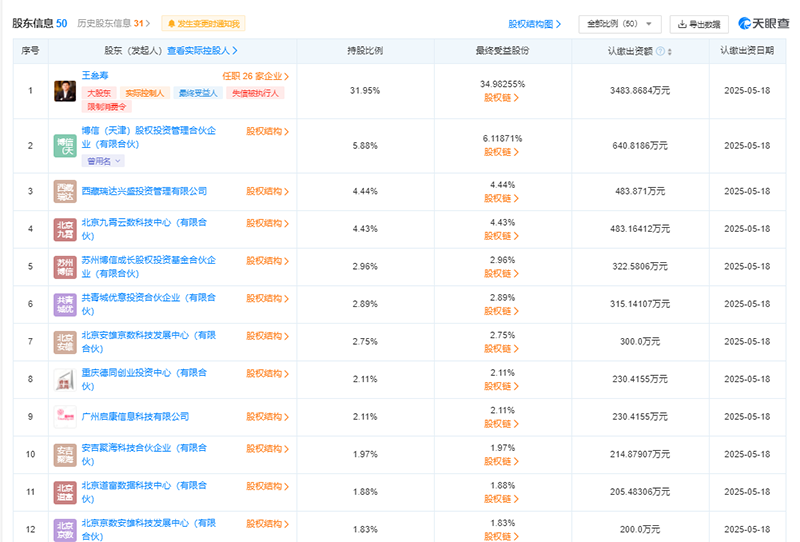Click the 北京京数 company logo icon
The width and height of the screenshot is (800, 542).
[65, 530]
